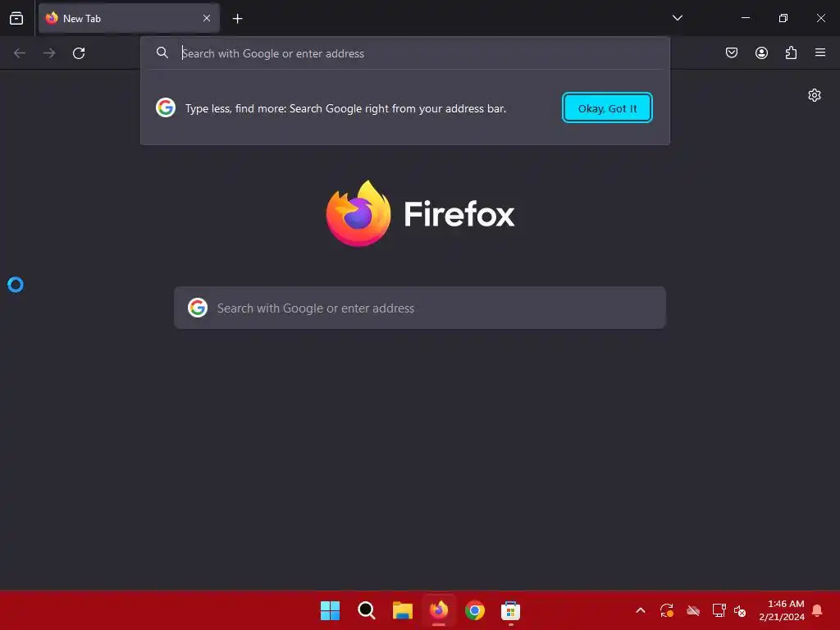Open the Firefox account menu

761,52
